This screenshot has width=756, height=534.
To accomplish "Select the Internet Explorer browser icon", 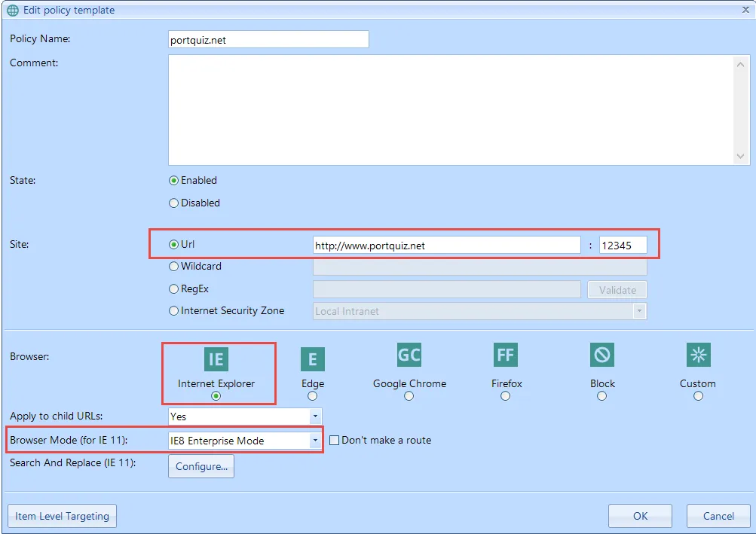I will pos(216,359).
